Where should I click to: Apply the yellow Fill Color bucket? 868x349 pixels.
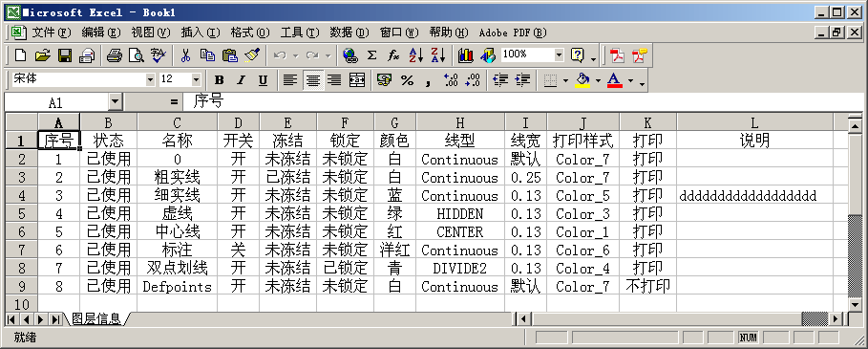tap(582, 80)
